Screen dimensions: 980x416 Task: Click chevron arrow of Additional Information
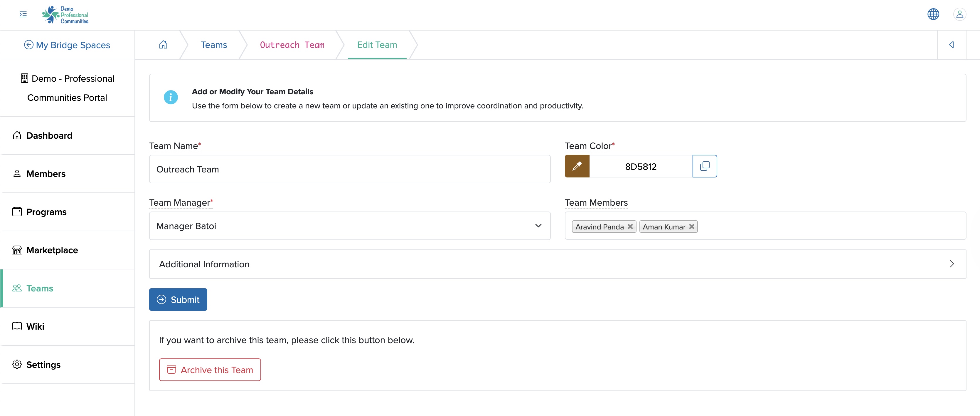(x=952, y=264)
